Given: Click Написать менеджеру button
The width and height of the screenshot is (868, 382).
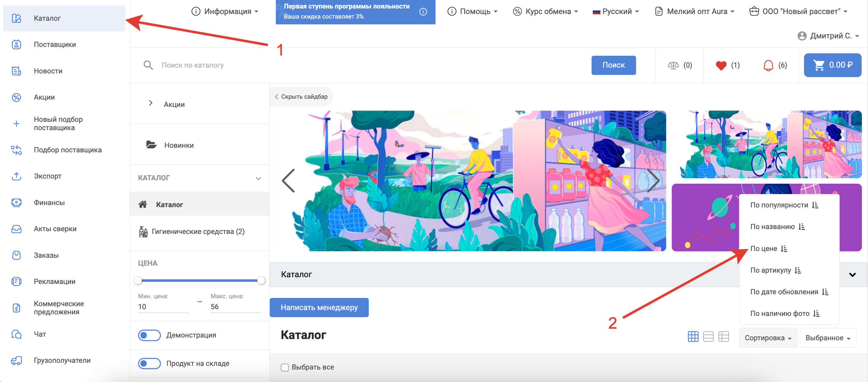Looking at the screenshot, I should [319, 307].
